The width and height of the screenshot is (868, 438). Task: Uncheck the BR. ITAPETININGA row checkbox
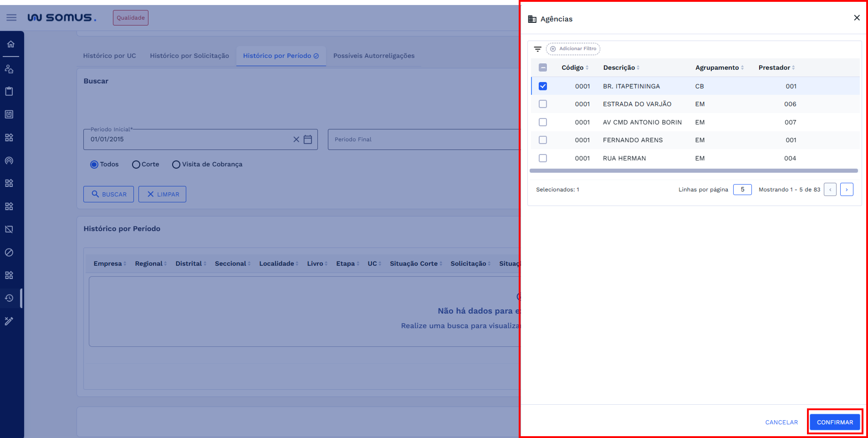[x=542, y=86]
